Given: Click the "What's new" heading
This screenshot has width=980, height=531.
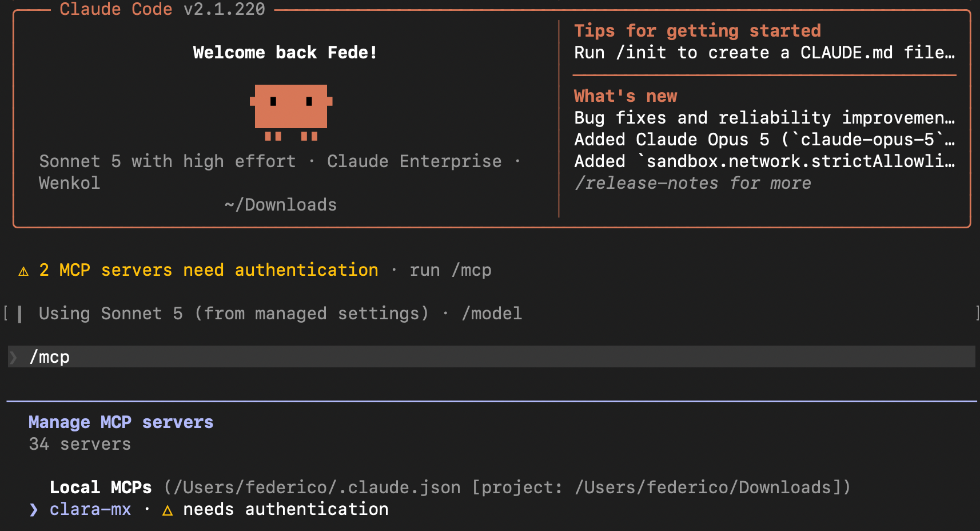Looking at the screenshot, I should click(x=626, y=96).
